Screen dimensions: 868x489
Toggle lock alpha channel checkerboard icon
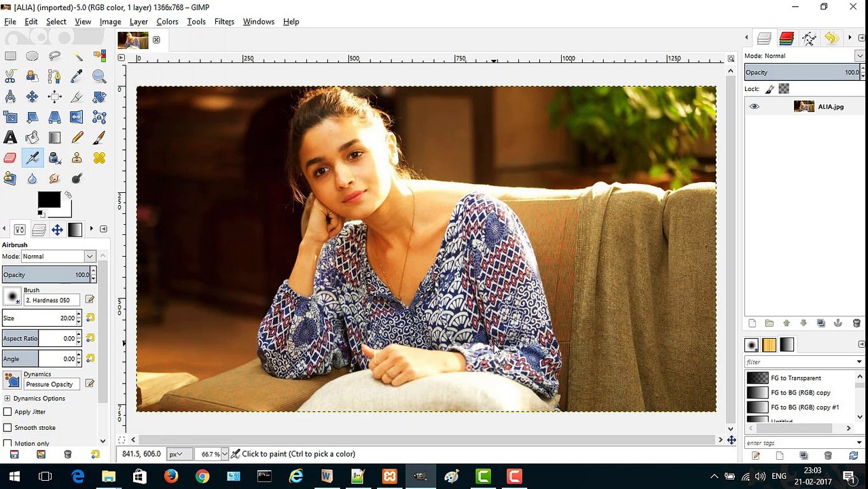coord(784,88)
